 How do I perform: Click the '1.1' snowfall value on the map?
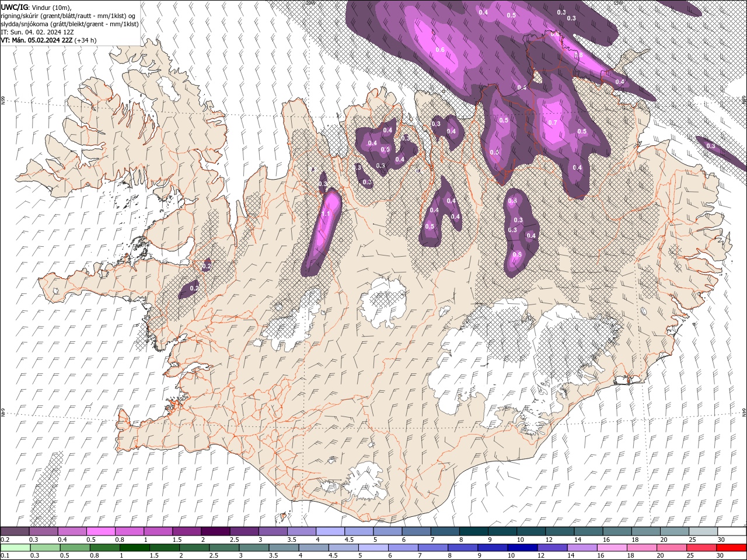(326, 214)
